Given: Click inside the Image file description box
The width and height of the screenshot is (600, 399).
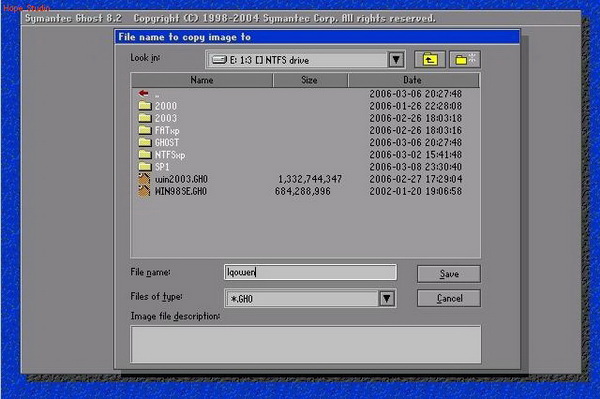Looking at the screenshot, I should 305,344.
